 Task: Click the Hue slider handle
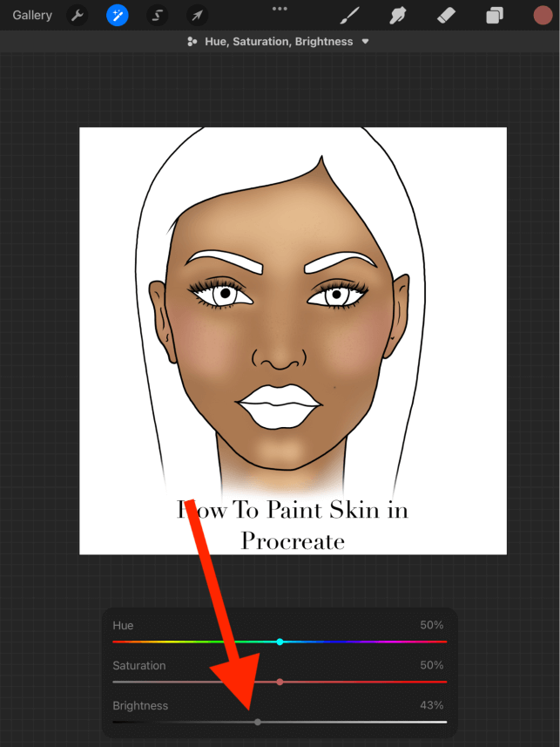(280, 642)
